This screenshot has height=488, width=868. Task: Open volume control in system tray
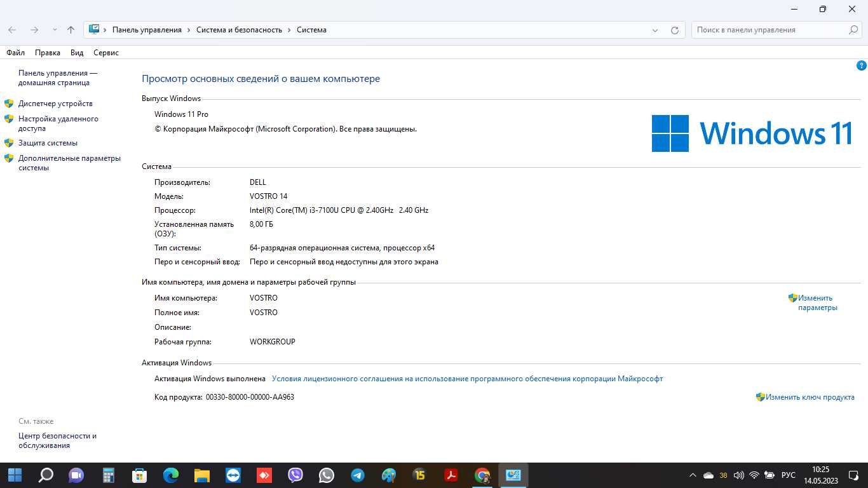coord(738,475)
